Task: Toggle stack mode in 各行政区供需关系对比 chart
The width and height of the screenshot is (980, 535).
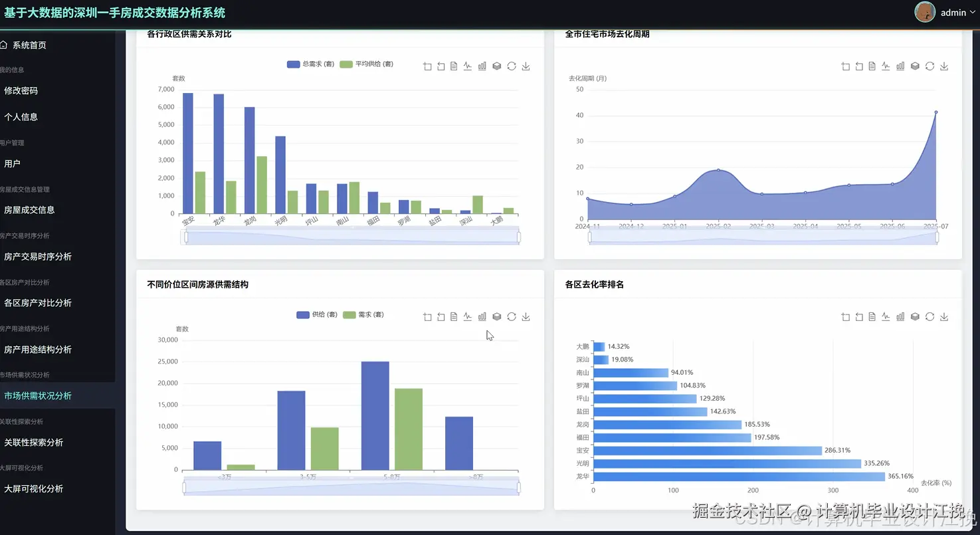Action: coord(496,66)
